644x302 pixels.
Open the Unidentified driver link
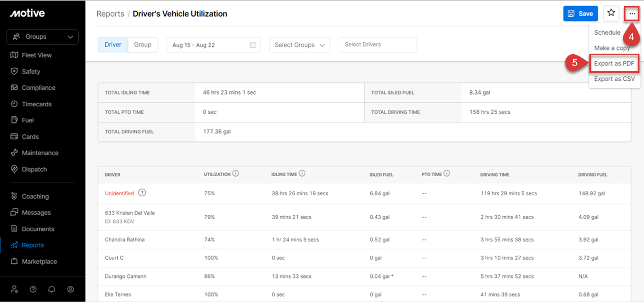point(119,193)
